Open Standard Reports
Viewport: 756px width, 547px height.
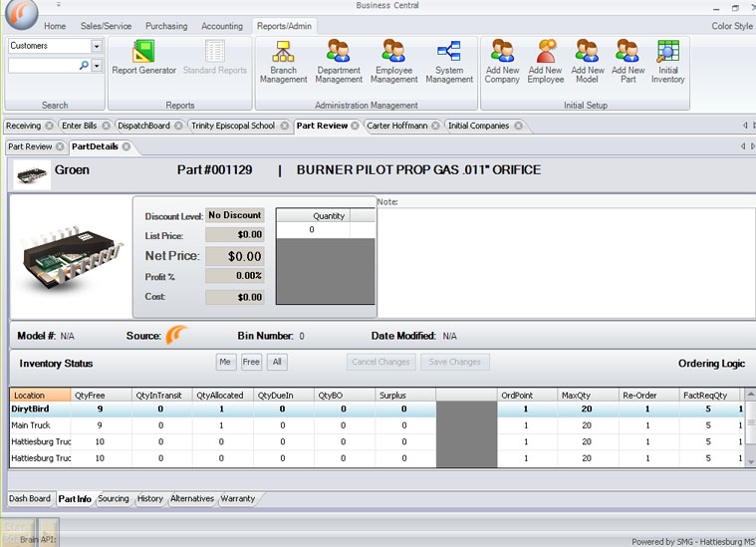214,58
